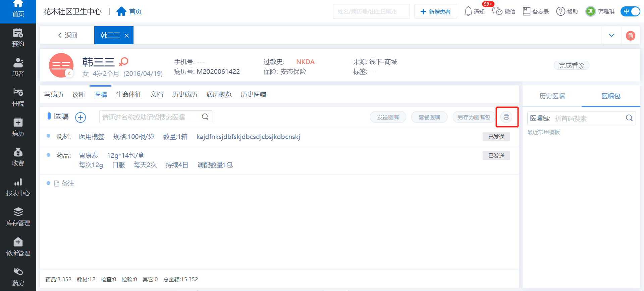Click the 新增患者 button
Image resolution: width=644 pixels, height=291 pixels.
coord(435,12)
